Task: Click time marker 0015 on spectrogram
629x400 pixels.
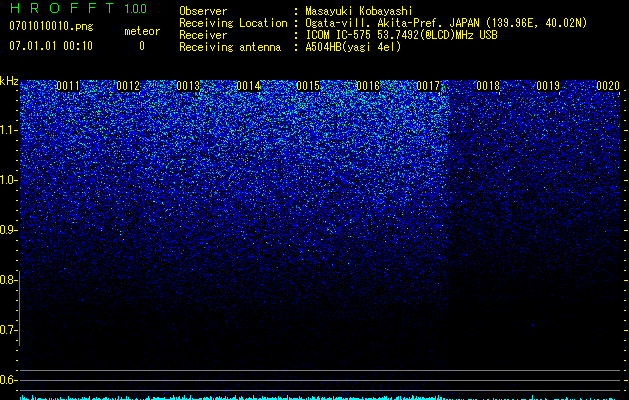Action: (x=308, y=86)
